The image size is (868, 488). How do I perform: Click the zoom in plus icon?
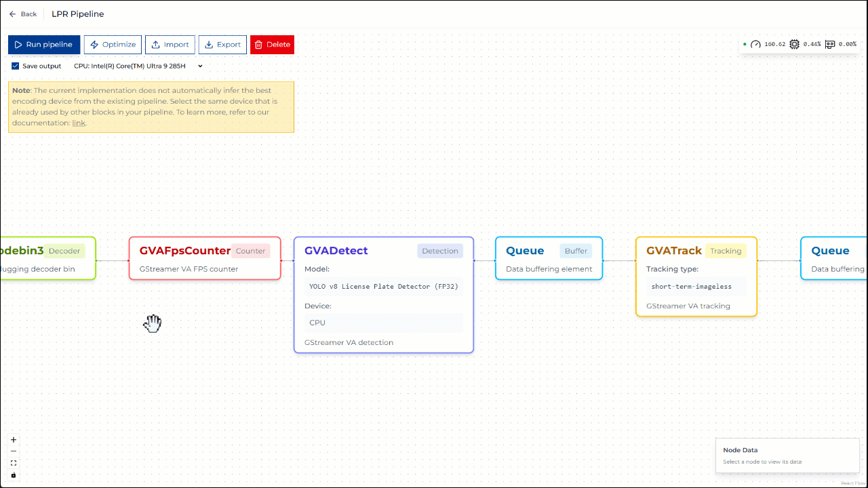(14, 440)
